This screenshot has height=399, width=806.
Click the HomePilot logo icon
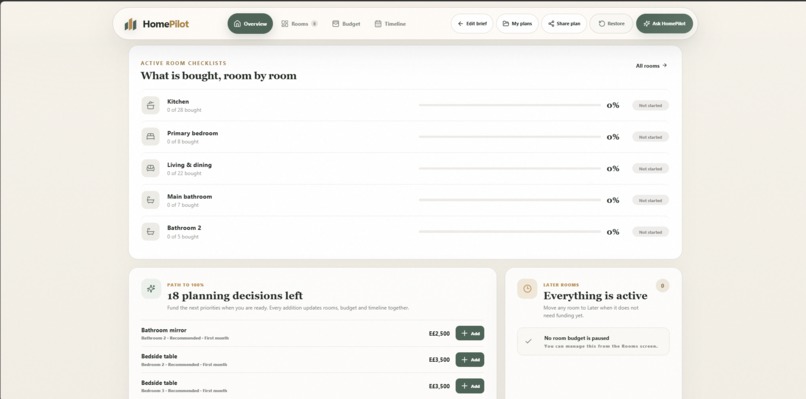point(131,24)
